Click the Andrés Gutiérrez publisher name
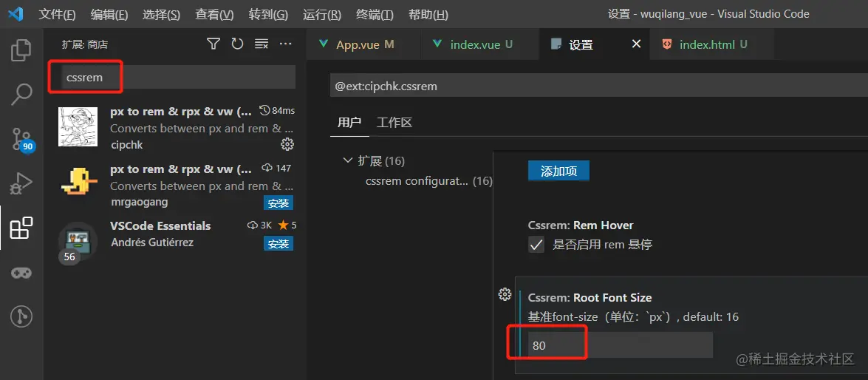 [152, 242]
